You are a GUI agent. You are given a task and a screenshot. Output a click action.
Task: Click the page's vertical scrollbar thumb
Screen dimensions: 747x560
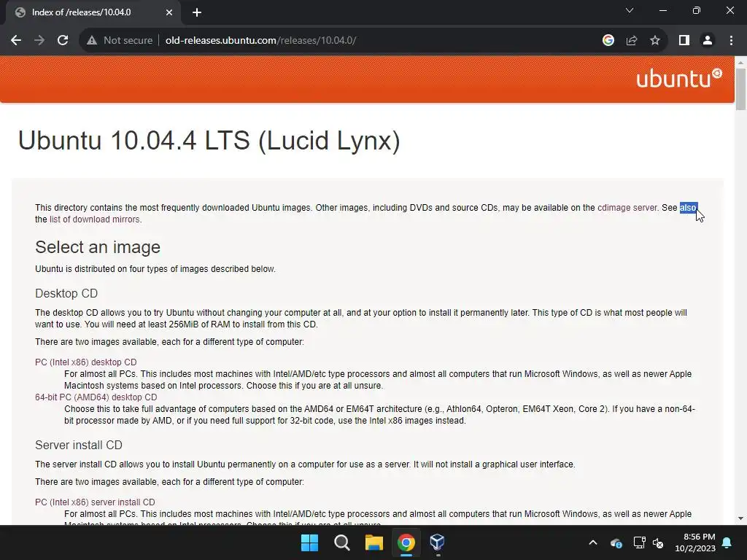click(x=740, y=90)
